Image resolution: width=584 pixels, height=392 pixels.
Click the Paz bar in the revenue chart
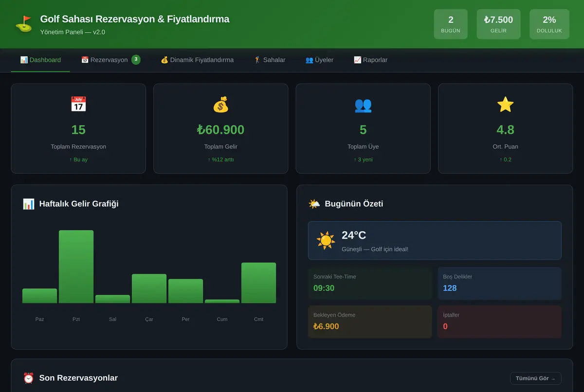[40, 296]
